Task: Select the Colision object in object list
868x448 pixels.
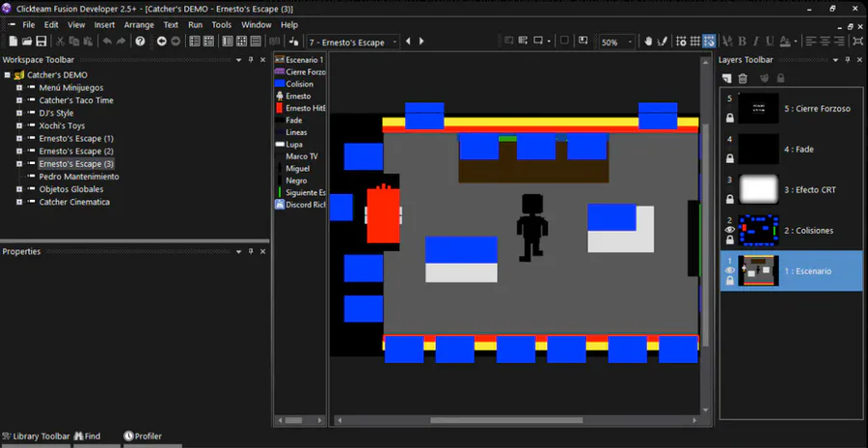Action: [x=300, y=84]
